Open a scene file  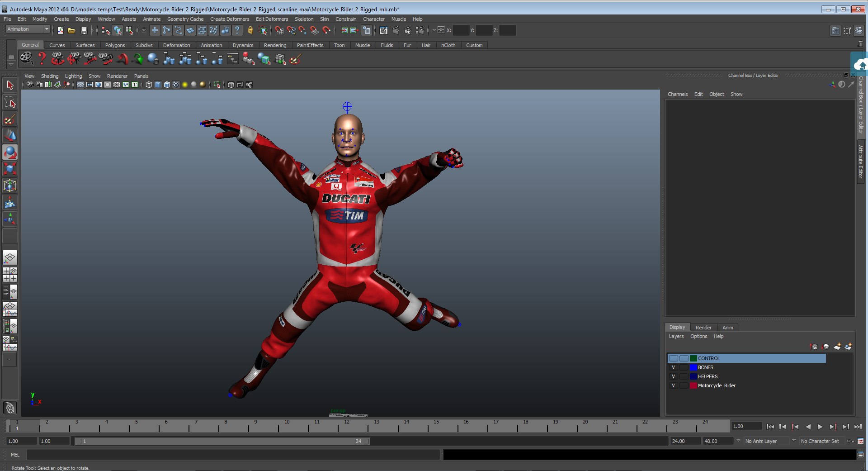point(71,30)
